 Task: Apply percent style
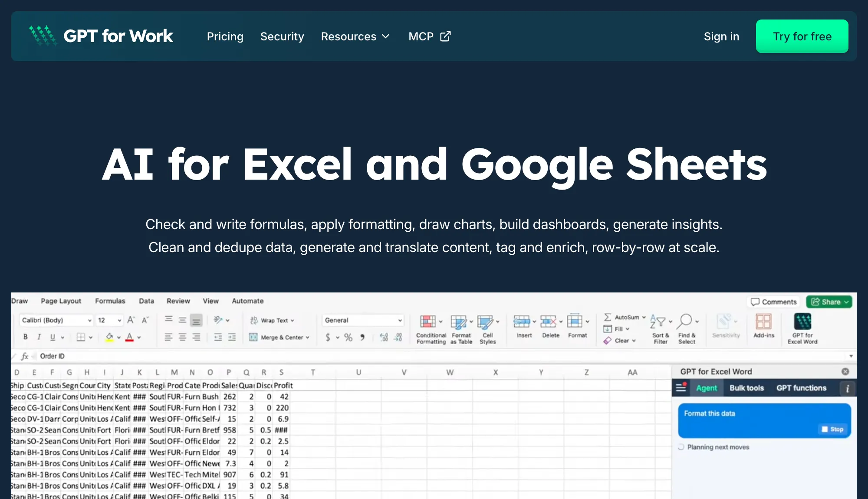click(348, 337)
